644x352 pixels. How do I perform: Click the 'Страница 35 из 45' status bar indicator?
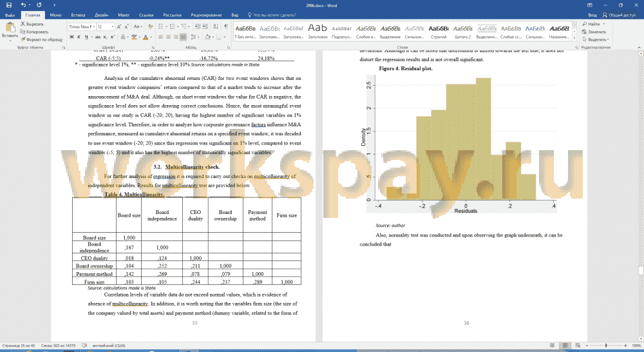pos(19,346)
